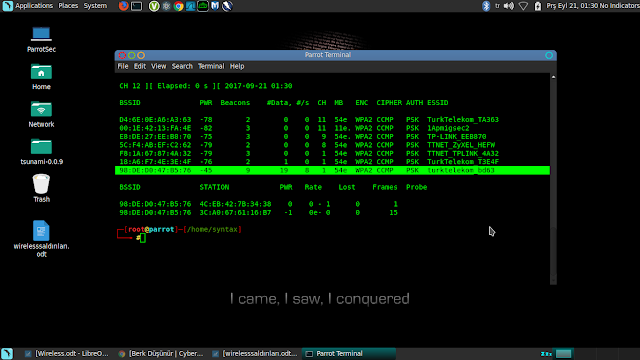Open the wireless network tray icon
The height and width of the screenshot is (360, 640).
click(523, 6)
